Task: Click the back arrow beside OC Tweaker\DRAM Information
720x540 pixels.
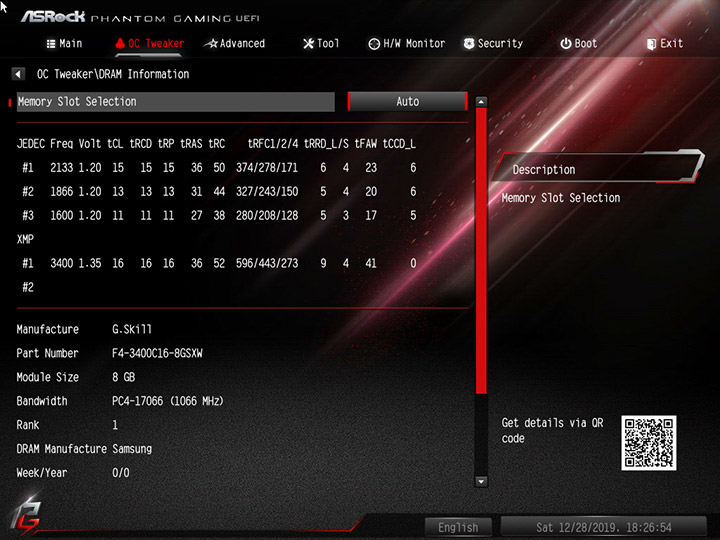Action: [18, 74]
